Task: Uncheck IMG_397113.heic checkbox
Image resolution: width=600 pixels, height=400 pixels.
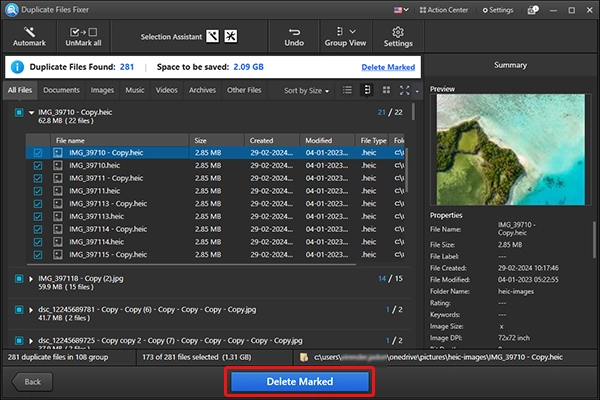Action: pos(38,217)
